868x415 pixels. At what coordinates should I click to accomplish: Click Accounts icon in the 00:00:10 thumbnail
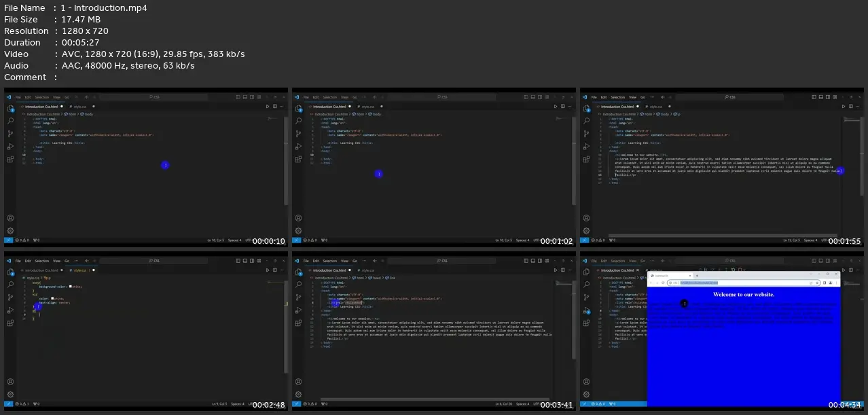point(10,218)
